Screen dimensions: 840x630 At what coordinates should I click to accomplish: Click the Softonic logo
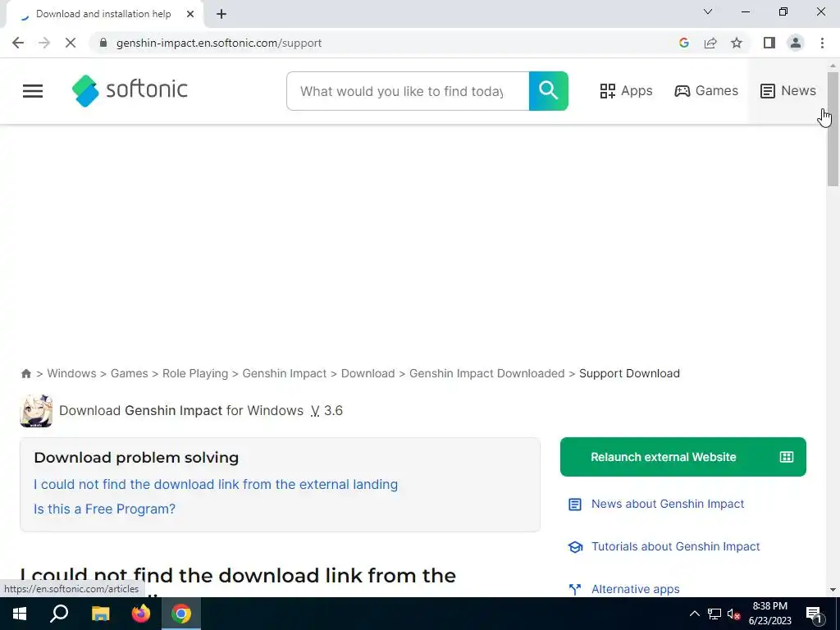pos(130,90)
